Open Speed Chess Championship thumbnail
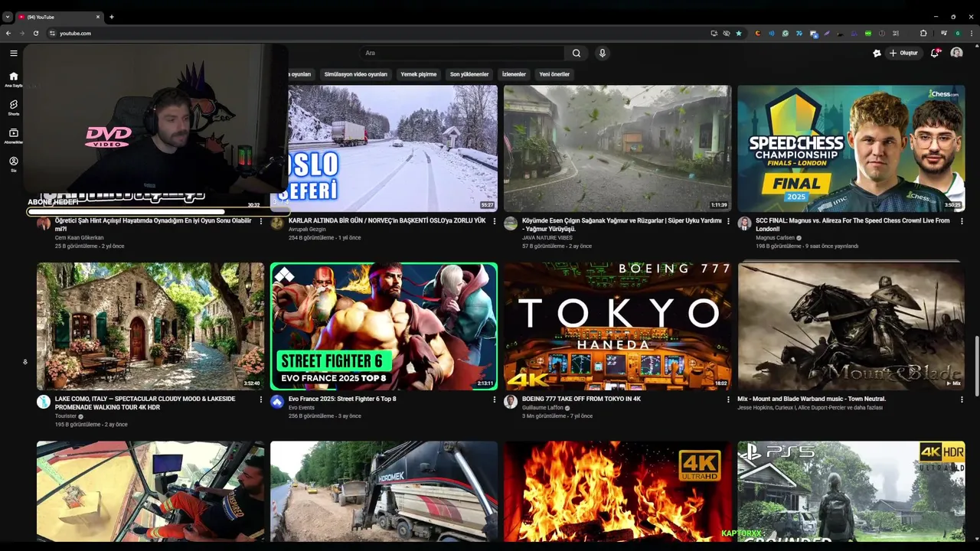This screenshot has width=980, height=551. coord(851,148)
